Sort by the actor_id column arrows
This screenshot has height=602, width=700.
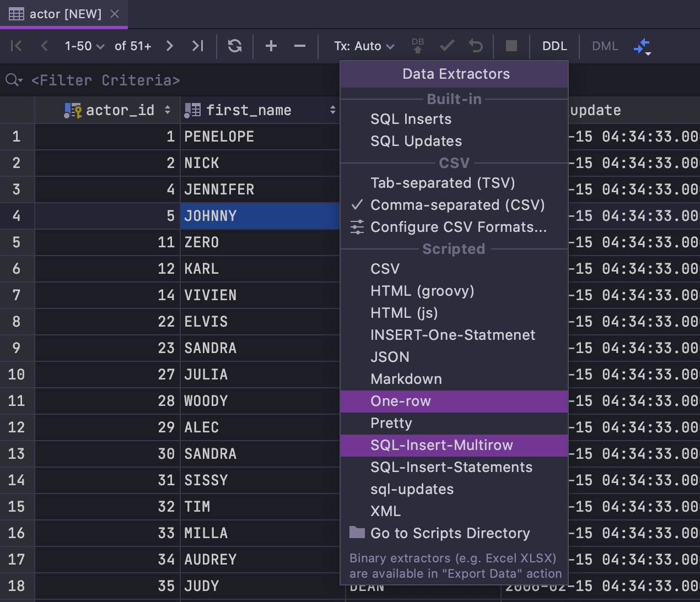168,110
